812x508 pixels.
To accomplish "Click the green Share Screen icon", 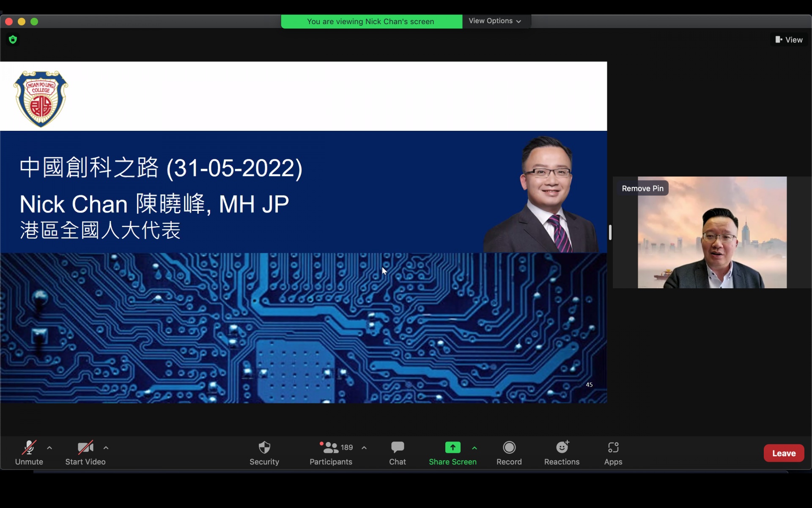I will (453, 448).
